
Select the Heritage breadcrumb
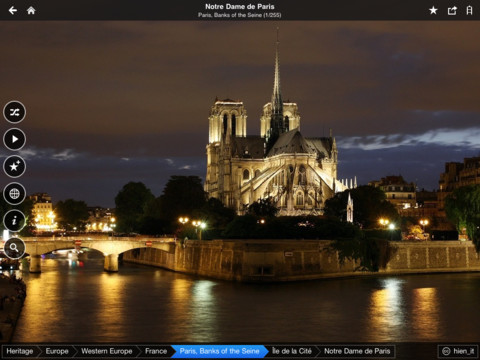(20, 351)
